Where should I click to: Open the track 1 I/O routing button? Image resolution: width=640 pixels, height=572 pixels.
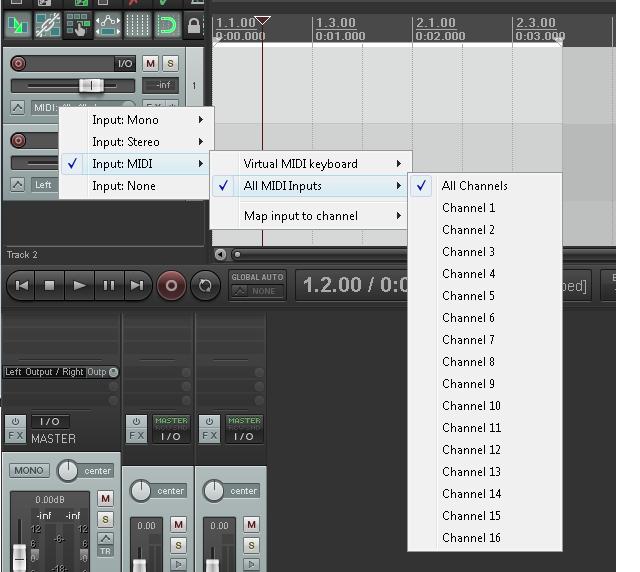pos(125,63)
